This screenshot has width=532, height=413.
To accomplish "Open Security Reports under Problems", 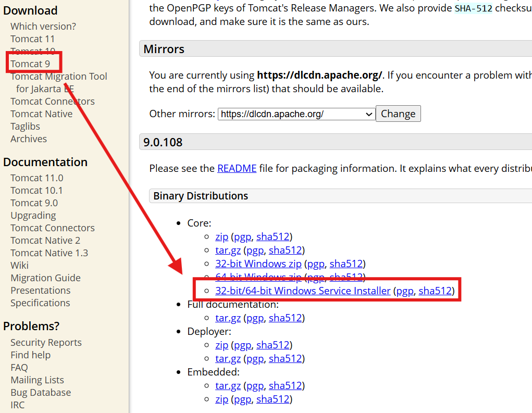I will coord(46,343).
